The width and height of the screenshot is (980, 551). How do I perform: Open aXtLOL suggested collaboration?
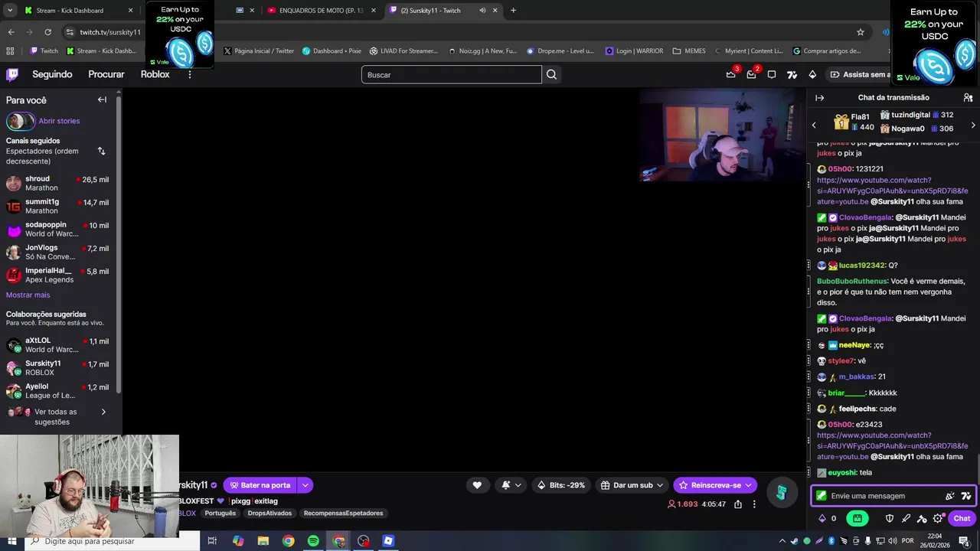click(57, 345)
